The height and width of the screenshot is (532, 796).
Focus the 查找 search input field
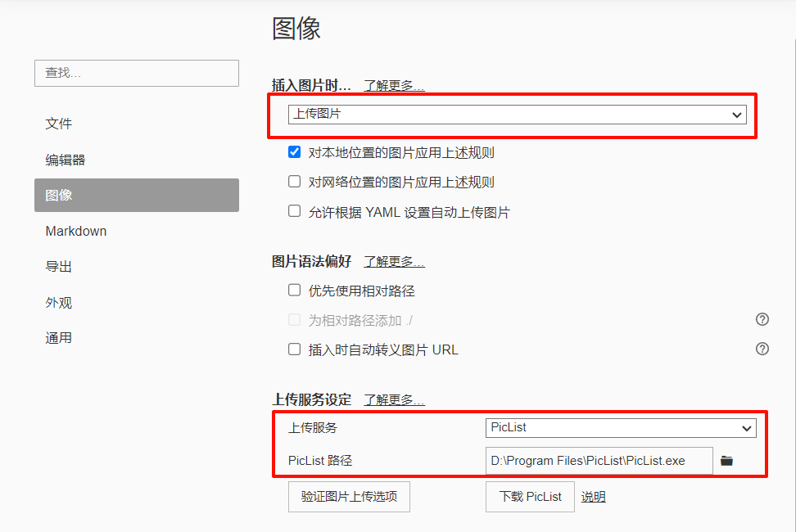(x=137, y=73)
